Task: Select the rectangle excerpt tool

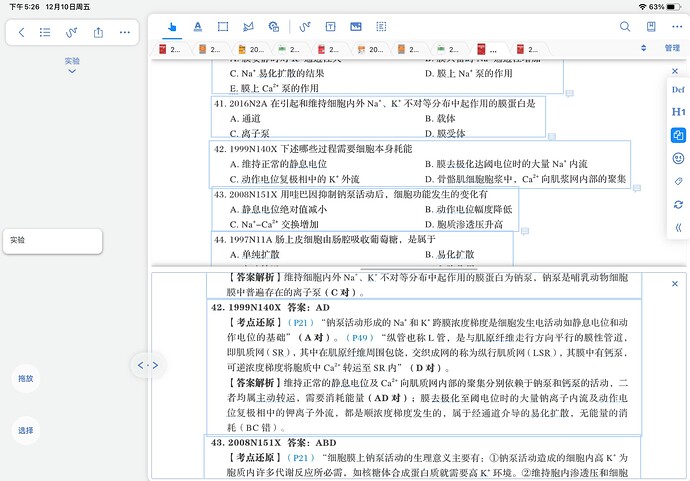Action: [x=223, y=27]
